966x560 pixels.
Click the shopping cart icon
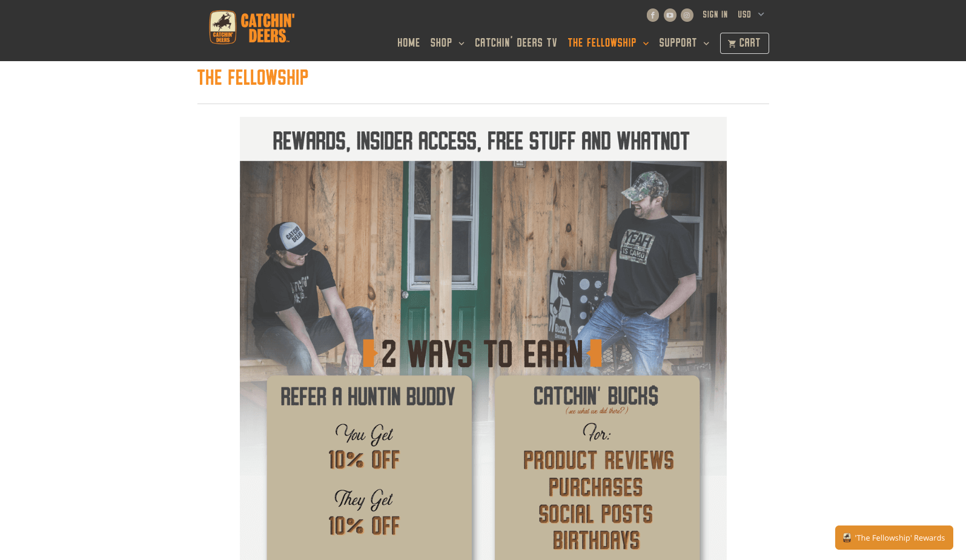(732, 44)
